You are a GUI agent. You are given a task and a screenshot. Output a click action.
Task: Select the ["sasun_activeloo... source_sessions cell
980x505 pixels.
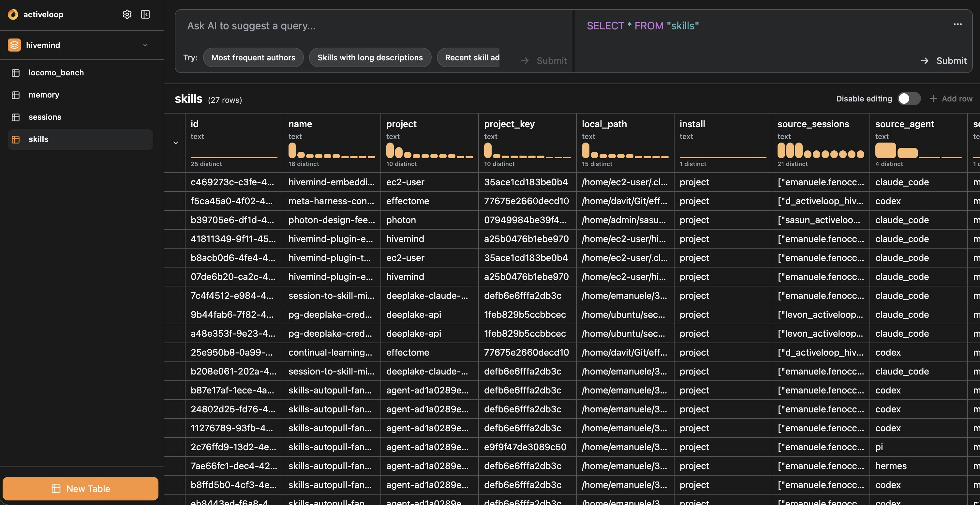point(821,220)
